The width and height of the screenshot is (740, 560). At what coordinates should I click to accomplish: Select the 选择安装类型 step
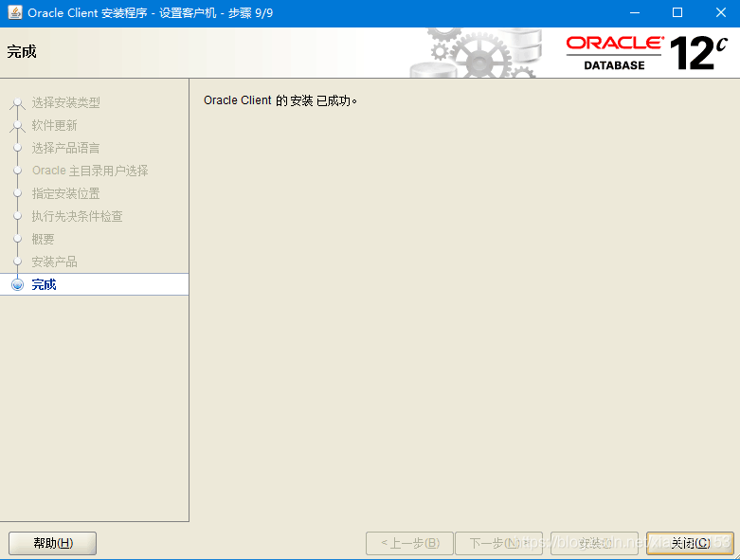coord(65,102)
